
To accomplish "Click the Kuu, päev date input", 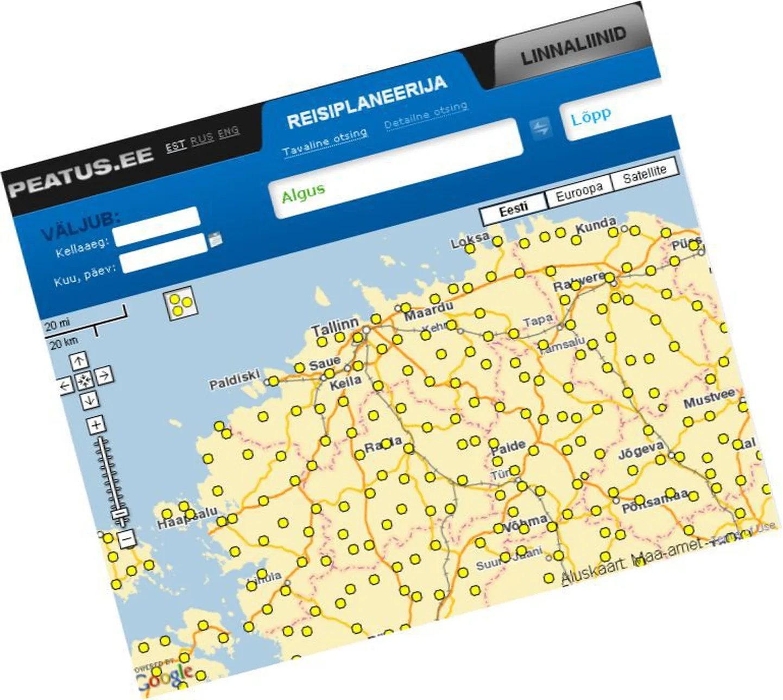I will [164, 253].
